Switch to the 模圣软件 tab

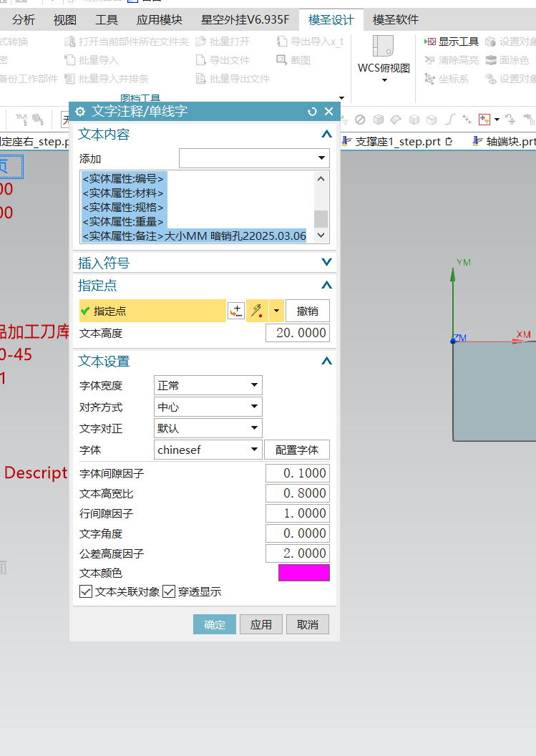(396, 20)
